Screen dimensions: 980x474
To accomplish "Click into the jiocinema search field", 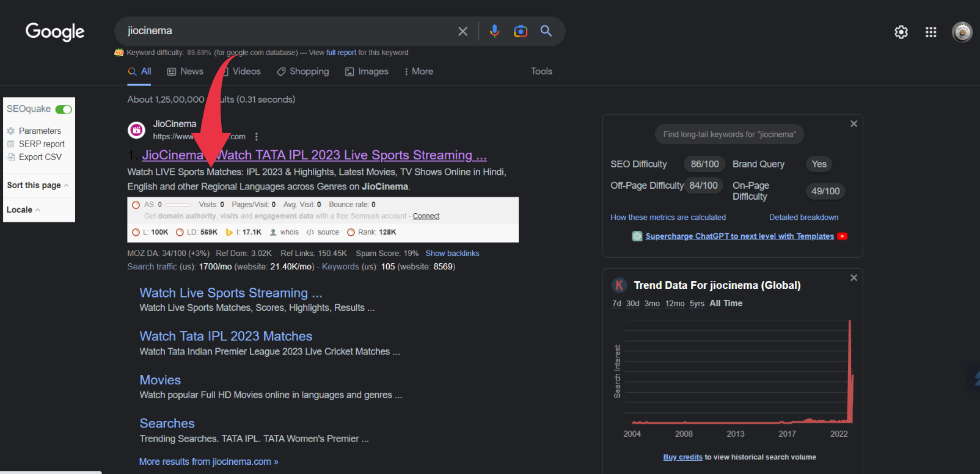I will [x=287, y=31].
